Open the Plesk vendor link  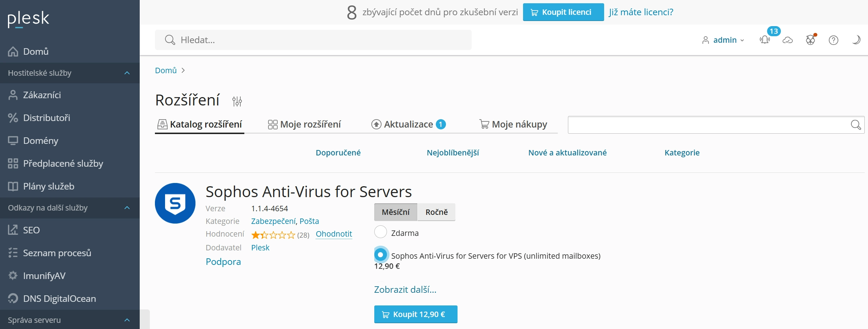click(260, 247)
